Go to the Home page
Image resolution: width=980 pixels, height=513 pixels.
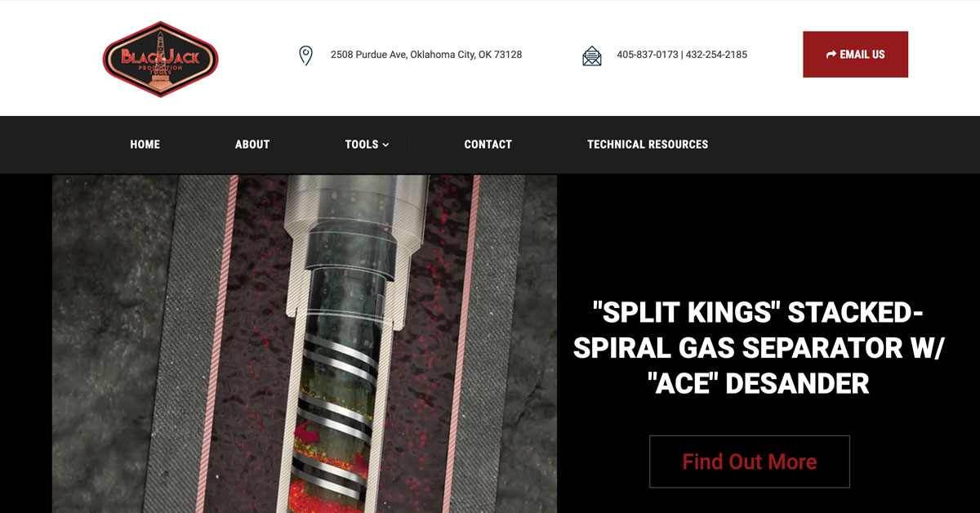pyautogui.click(x=145, y=145)
